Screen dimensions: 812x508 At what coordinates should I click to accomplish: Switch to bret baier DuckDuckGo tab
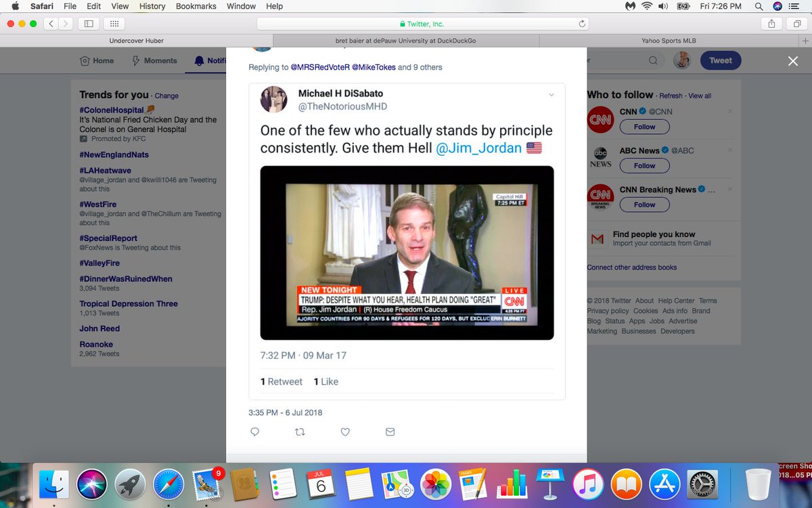point(405,41)
